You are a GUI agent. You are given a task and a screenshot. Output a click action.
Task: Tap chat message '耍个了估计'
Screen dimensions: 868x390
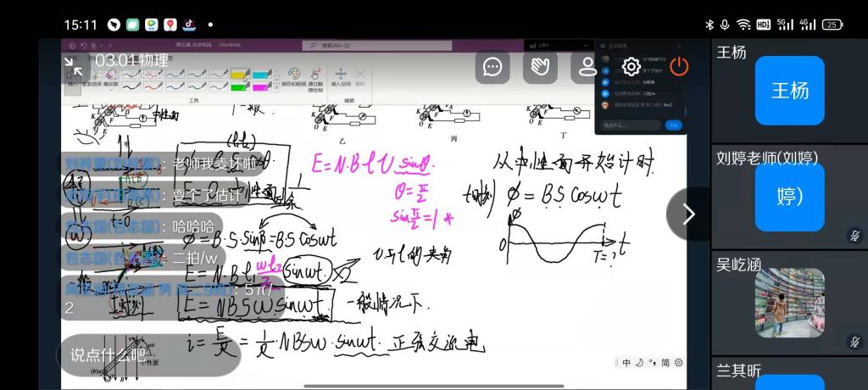(207, 196)
